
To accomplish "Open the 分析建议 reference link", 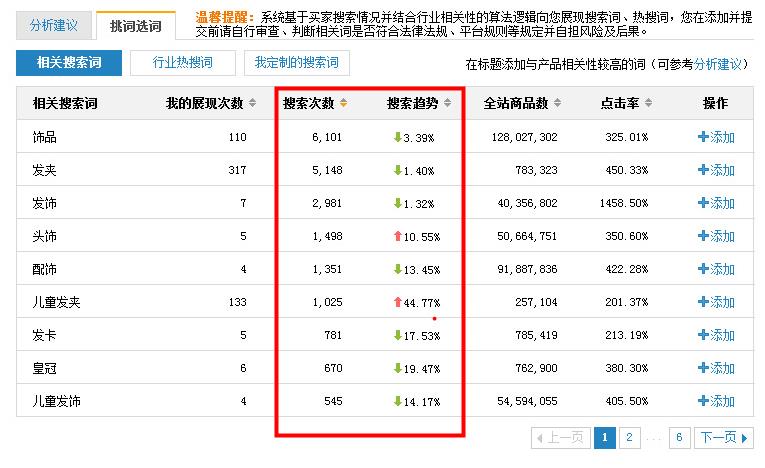I will tap(719, 64).
